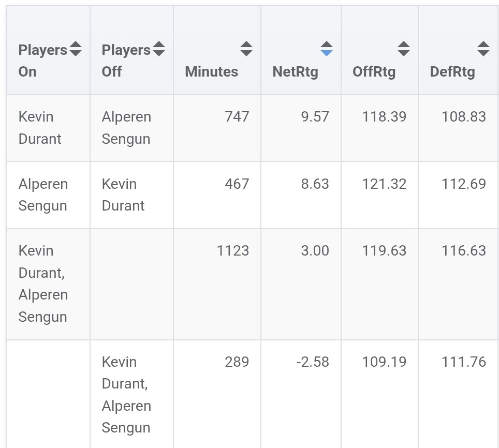
Task: Click the 111.76 DefRtg value
Action: pyautogui.click(x=464, y=362)
